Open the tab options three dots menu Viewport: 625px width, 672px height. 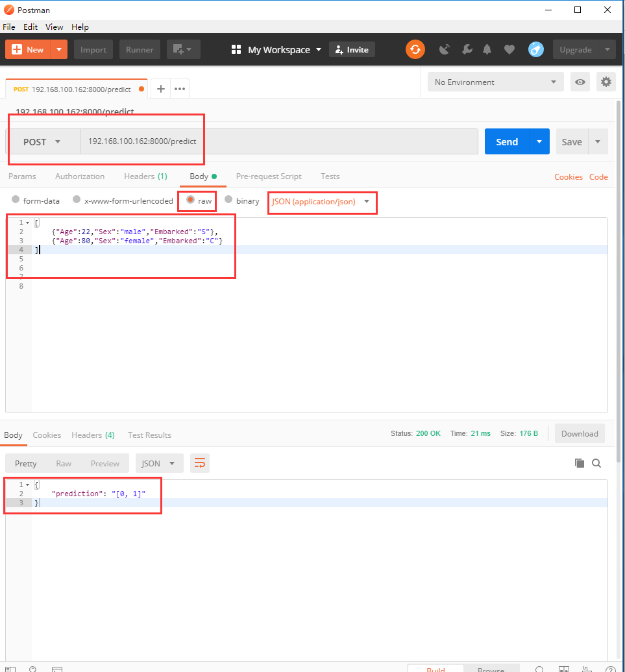click(x=180, y=89)
